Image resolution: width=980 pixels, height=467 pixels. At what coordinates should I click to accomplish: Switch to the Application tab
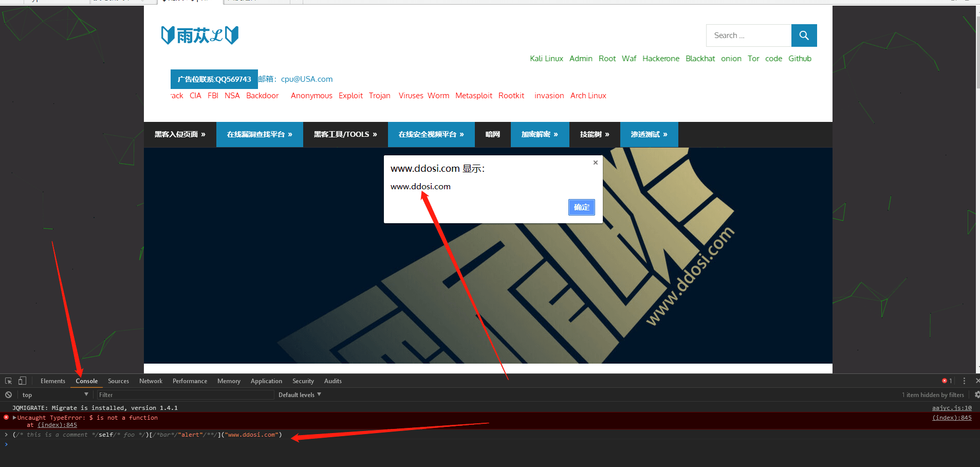point(266,381)
